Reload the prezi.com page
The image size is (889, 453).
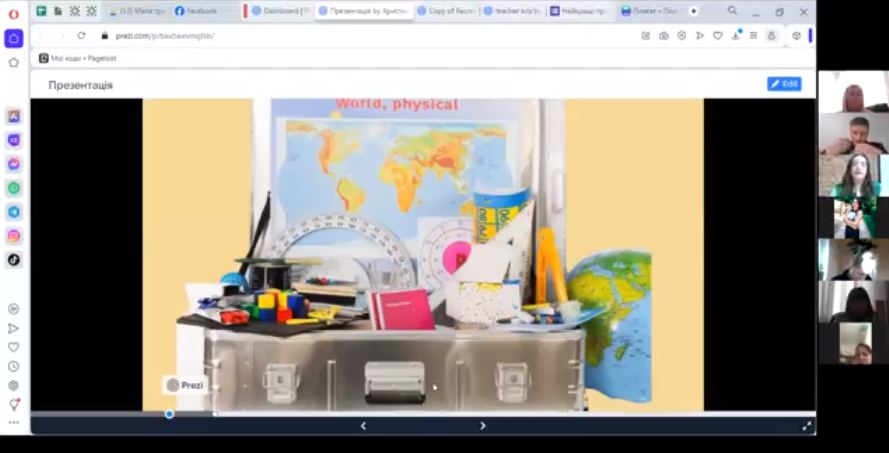[x=81, y=36]
